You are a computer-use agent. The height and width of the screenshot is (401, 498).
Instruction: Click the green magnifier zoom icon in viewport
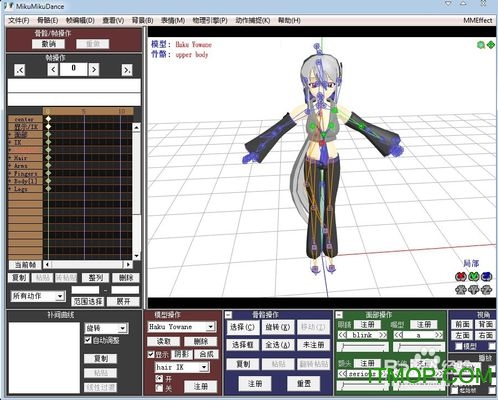pos(481,45)
